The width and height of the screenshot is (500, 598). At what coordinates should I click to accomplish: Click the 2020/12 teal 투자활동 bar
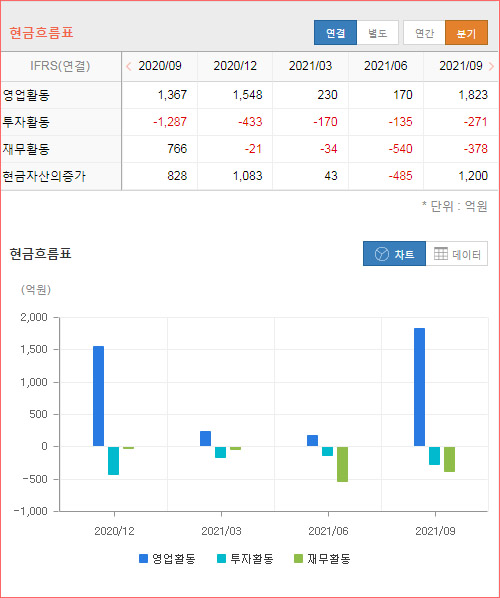coord(113,461)
